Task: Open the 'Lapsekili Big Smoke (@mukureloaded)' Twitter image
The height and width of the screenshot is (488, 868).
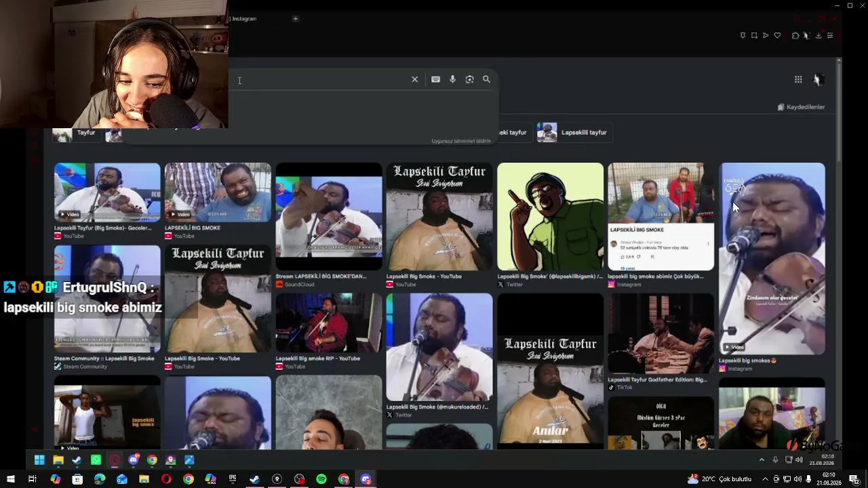Action: click(x=439, y=347)
